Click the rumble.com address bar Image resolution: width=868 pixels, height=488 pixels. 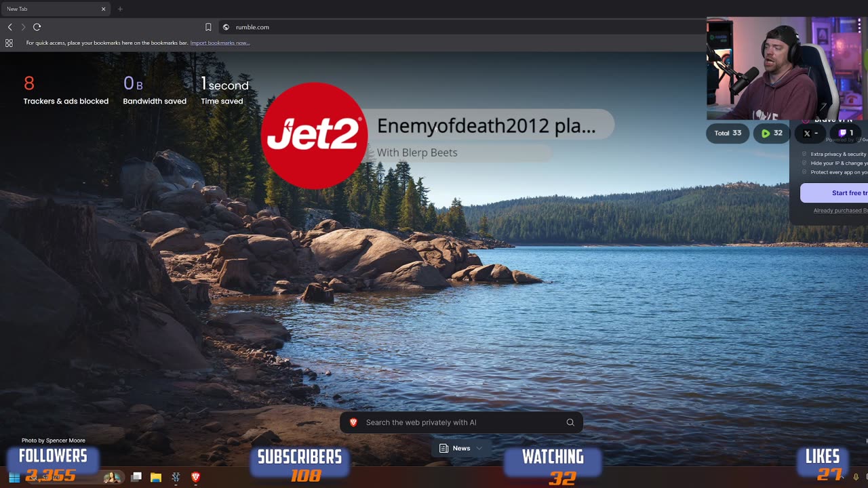click(x=461, y=27)
